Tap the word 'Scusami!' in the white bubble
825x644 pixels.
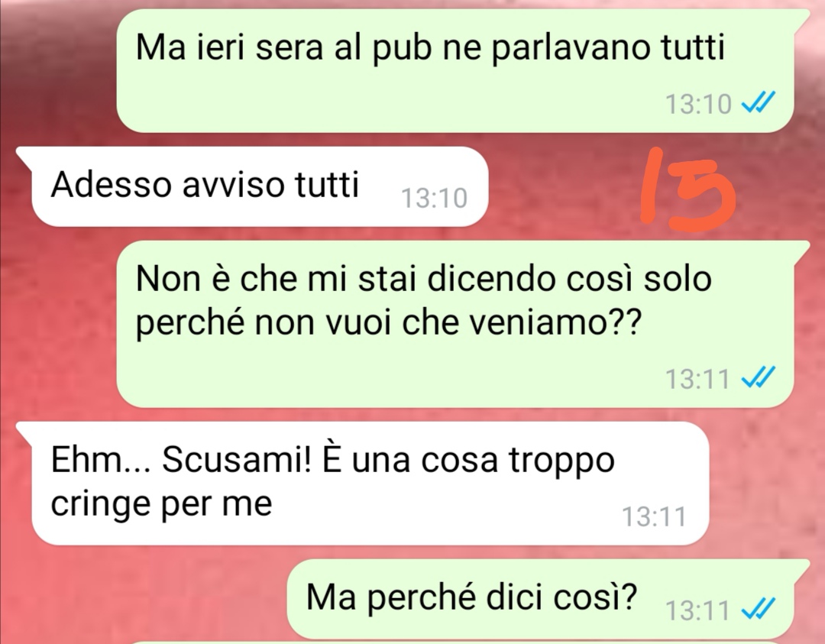click(236, 459)
